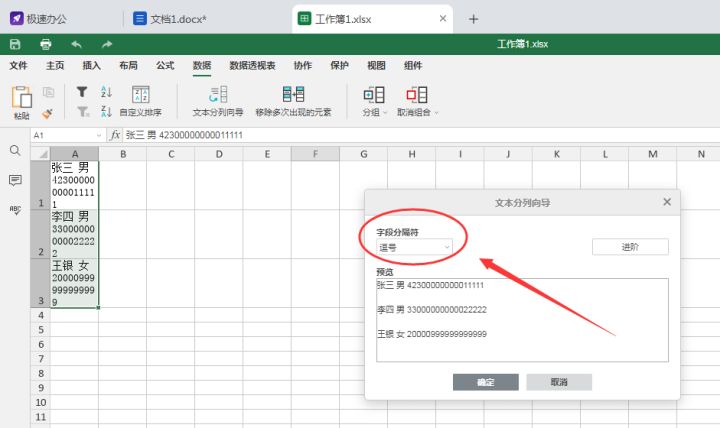Screen dimensions: 720x428
Task: Switch to 布局 ribbon tab
Action: [x=128, y=66]
